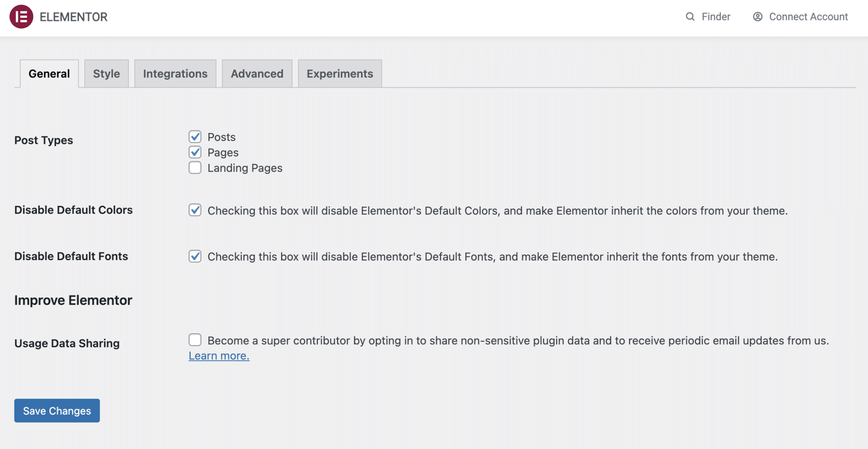Open the Experiments tab
Screen dimensions: 868x449
pyautogui.click(x=339, y=73)
